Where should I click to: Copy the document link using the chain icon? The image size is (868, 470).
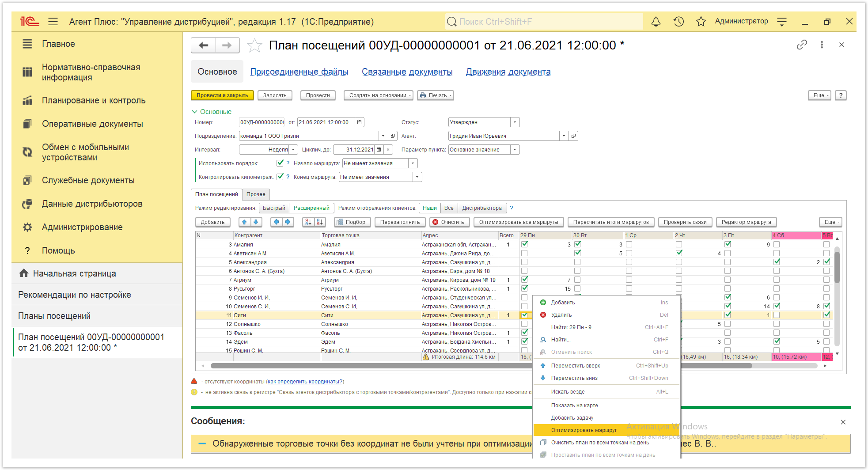(802, 45)
